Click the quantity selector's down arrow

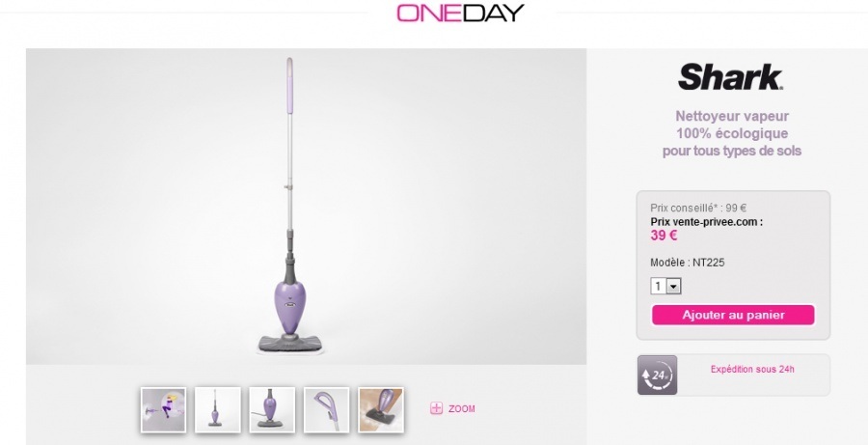[673, 287]
